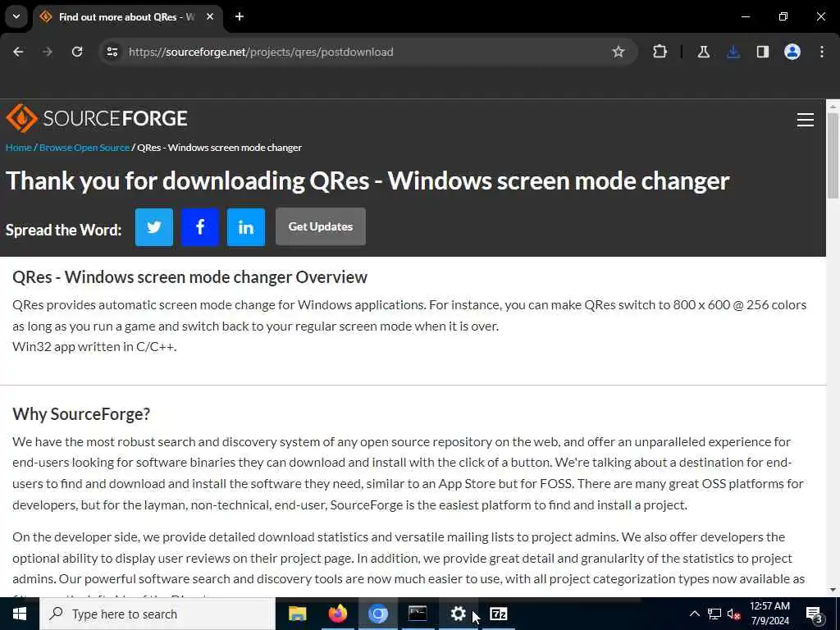Click the SourceForge logo

[x=97, y=118]
